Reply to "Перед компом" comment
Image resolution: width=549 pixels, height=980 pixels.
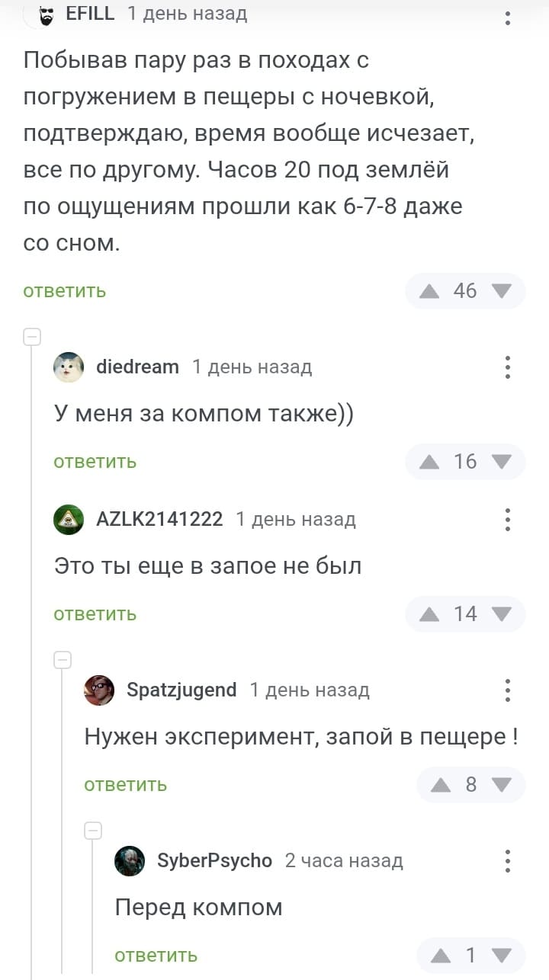click(x=156, y=956)
